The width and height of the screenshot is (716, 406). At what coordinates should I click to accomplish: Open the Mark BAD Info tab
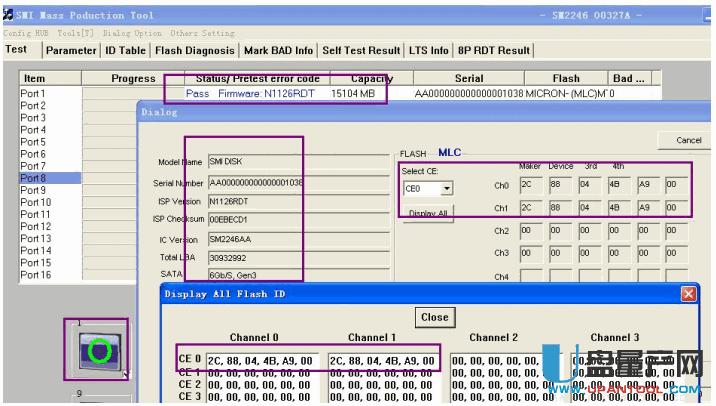tap(277, 50)
